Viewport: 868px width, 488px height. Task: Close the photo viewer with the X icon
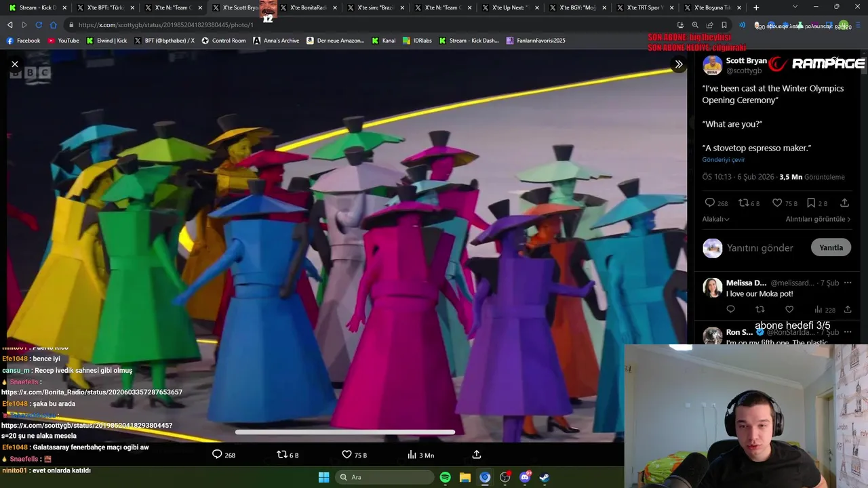pos(15,64)
